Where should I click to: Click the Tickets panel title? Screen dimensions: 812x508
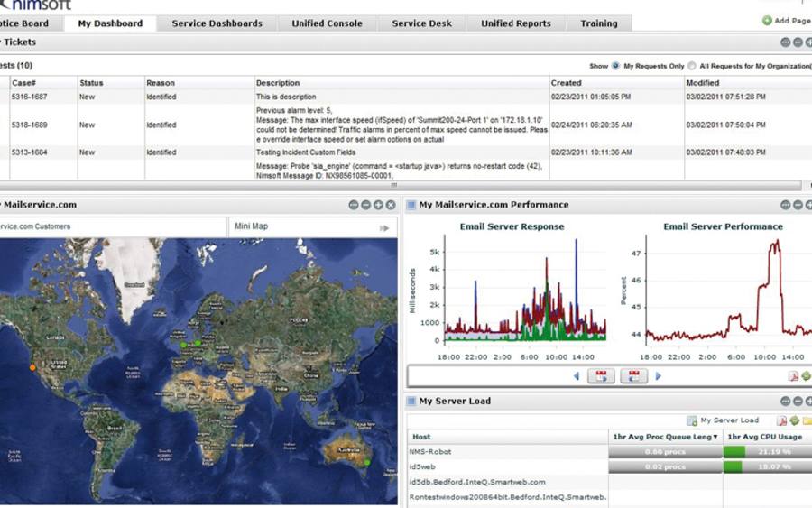[x=20, y=42]
